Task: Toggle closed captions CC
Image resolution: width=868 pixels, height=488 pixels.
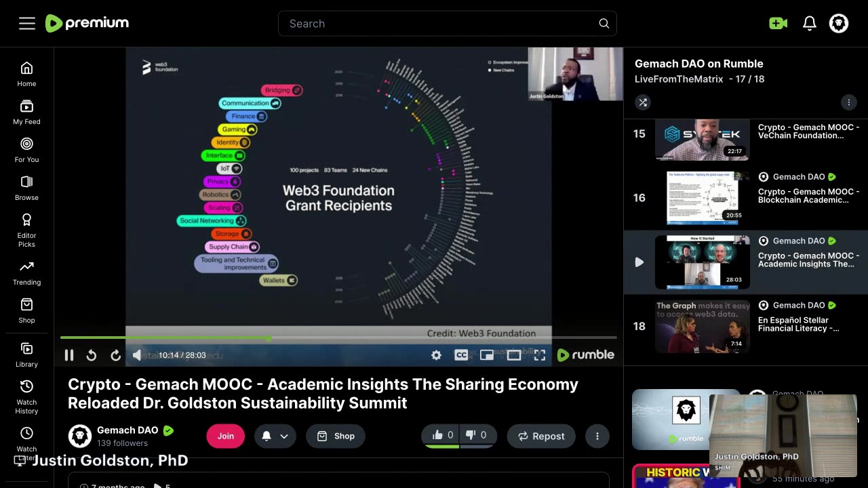Action: click(x=461, y=355)
